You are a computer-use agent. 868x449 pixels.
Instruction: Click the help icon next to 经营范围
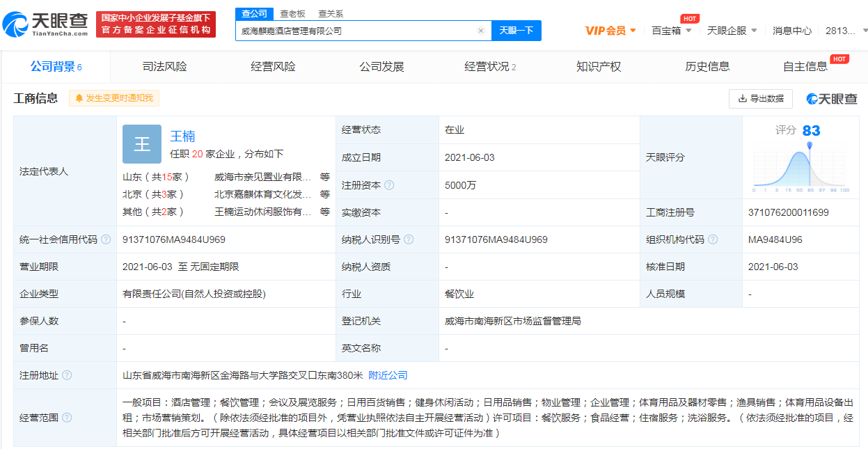(67, 418)
